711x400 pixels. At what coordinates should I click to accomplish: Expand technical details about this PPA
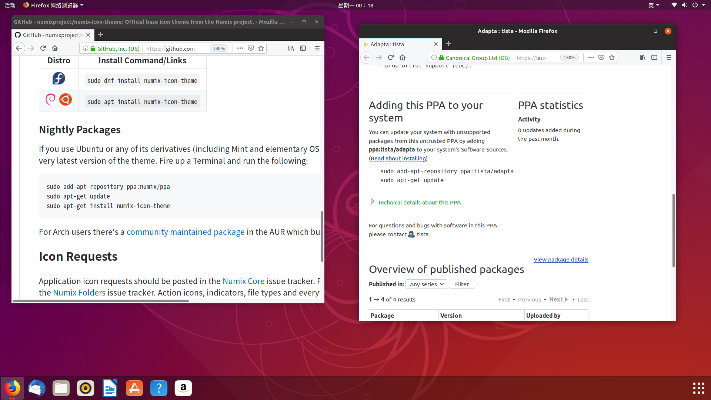pos(419,202)
